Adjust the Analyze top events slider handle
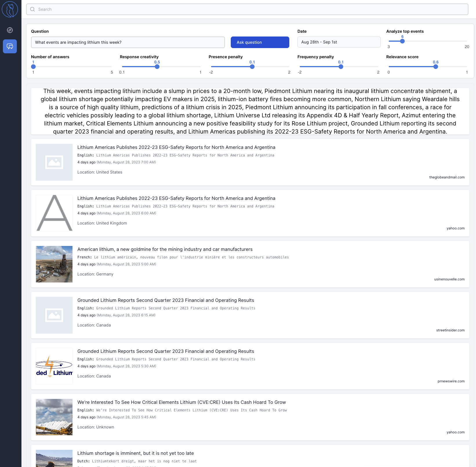476x467 pixels. (402, 41)
